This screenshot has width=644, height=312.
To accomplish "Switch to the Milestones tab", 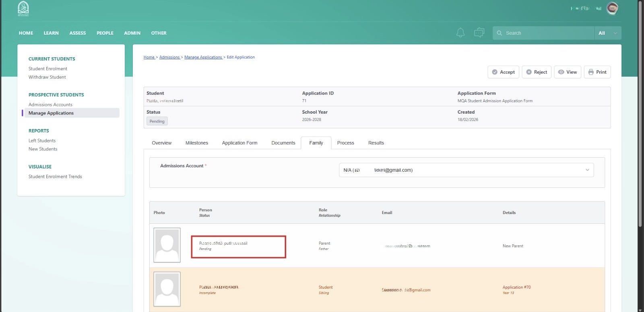I will click(x=196, y=143).
